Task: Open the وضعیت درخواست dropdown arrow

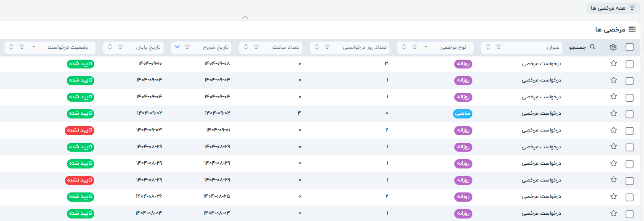Action: 34,47
